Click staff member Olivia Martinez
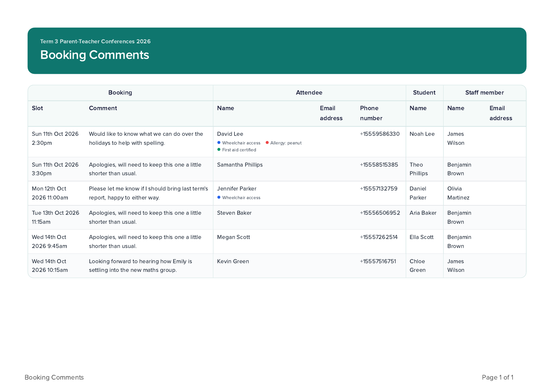The image size is (554, 392). click(x=458, y=193)
